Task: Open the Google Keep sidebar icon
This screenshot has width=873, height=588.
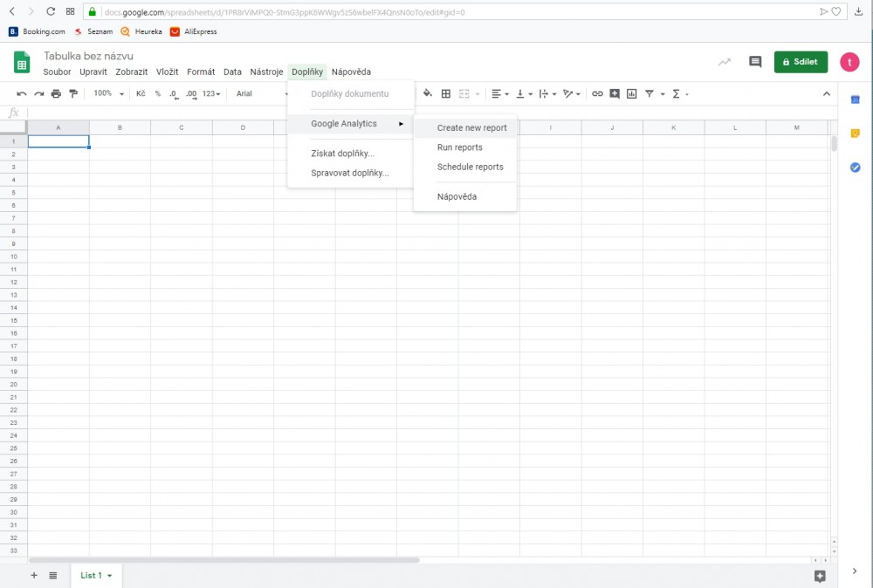Action: (x=856, y=133)
